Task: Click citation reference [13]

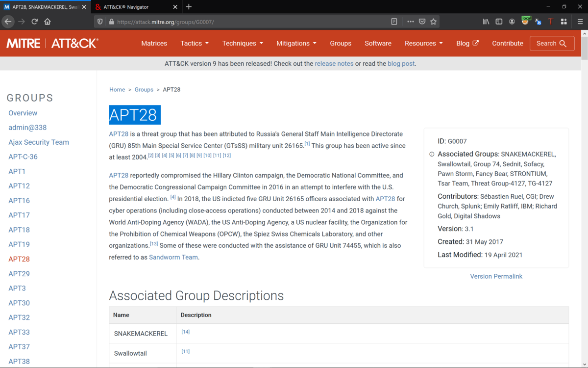Action: pyautogui.click(x=154, y=244)
